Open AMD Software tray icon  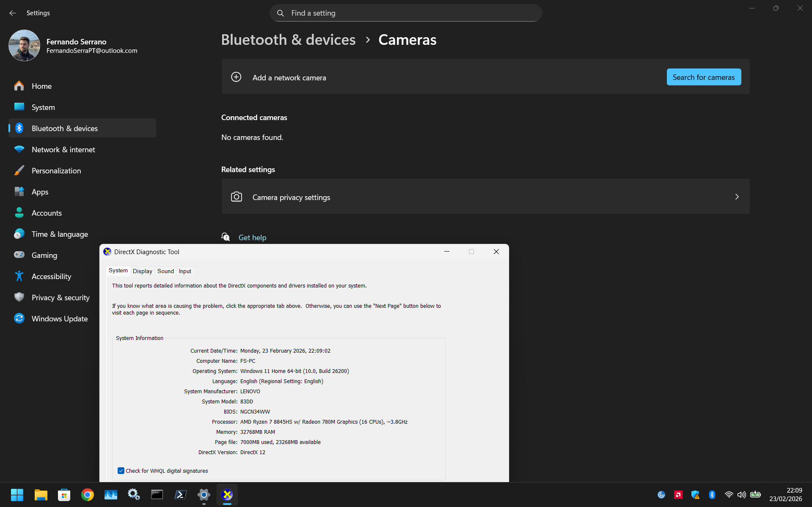pos(678,495)
